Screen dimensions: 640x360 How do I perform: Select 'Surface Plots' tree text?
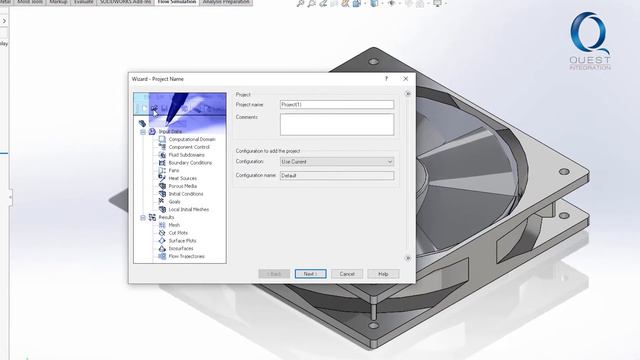[182, 241]
